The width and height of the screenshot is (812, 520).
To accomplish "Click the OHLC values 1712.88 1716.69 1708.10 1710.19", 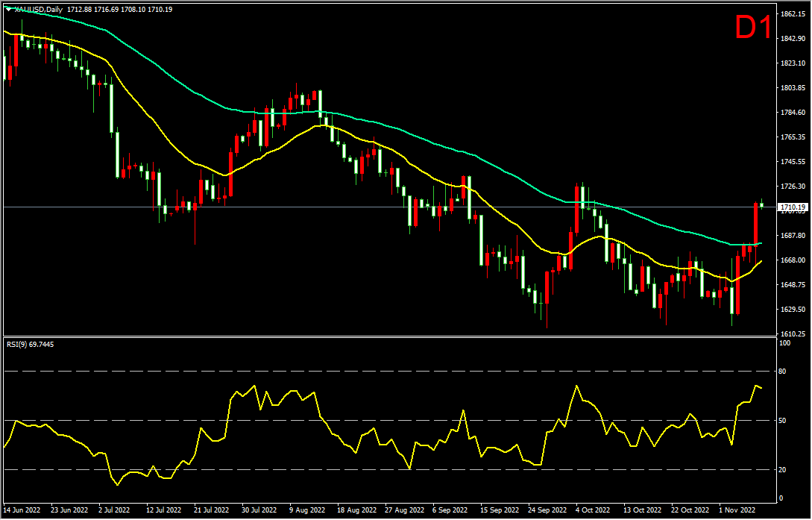I will coord(119,9).
